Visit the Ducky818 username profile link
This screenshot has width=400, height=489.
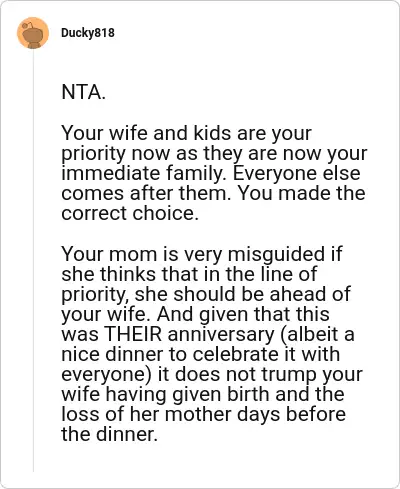pos(88,33)
